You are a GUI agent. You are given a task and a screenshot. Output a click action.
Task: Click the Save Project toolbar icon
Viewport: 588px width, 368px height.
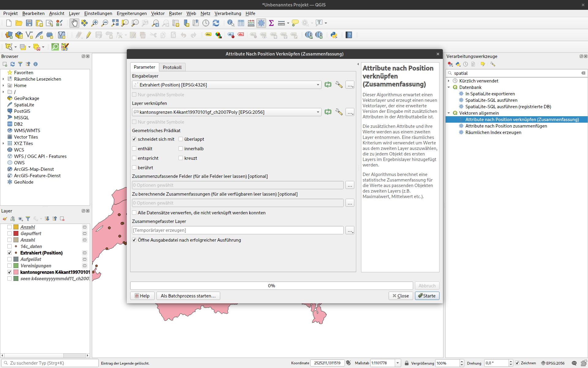(29, 23)
